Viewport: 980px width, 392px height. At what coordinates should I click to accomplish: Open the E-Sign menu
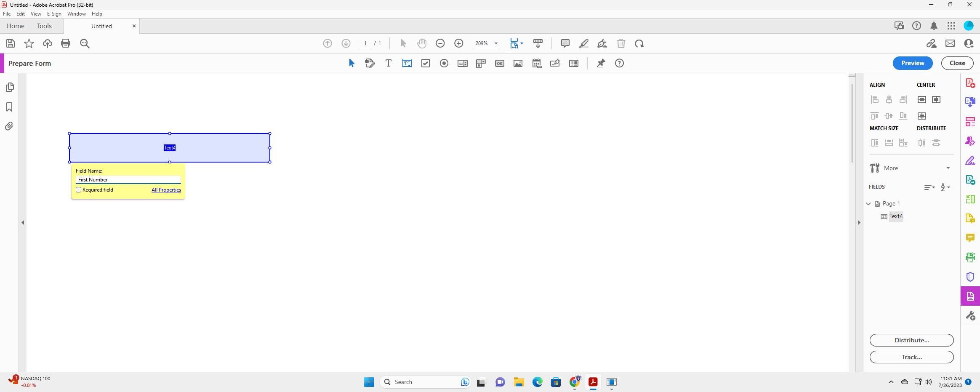coord(54,14)
